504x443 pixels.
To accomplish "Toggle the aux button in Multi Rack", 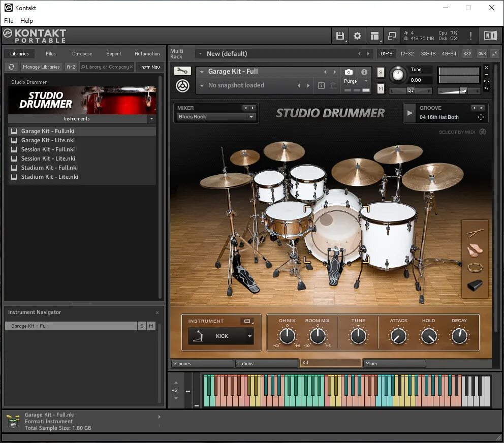I will coord(482,54).
